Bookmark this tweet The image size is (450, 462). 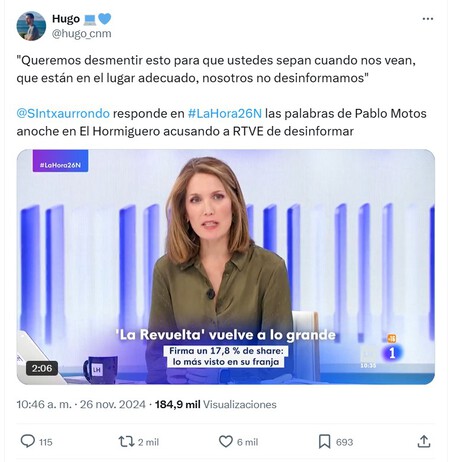[x=325, y=442]
